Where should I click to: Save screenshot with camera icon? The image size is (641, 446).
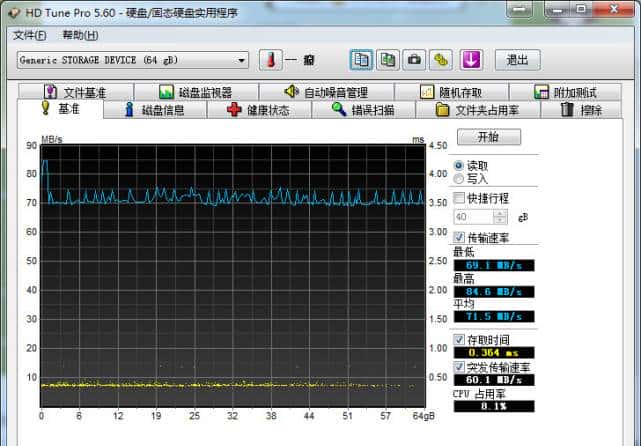pyautogui.click(x=414, y=60)
